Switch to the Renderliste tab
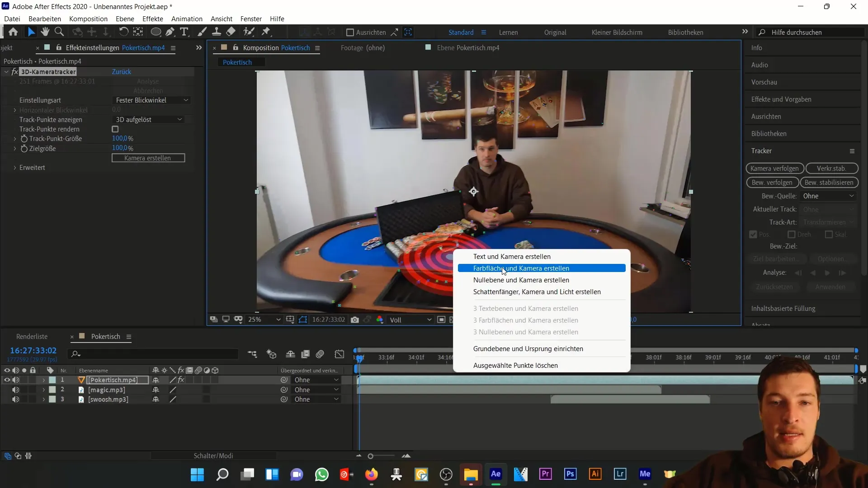 [x=32, y=337]
